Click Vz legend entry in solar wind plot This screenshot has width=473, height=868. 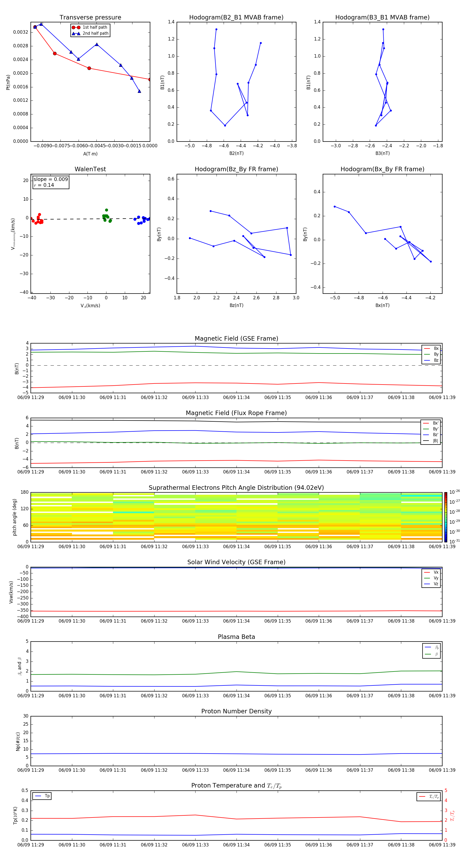431,584
